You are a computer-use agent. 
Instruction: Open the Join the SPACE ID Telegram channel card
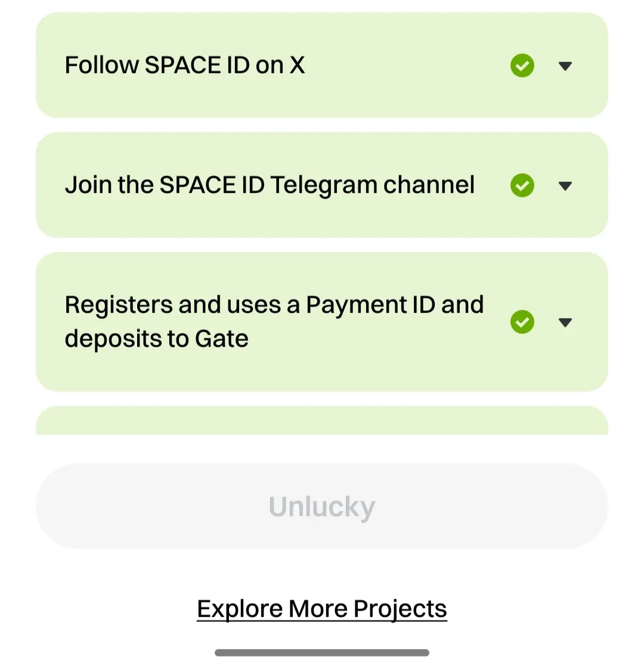pos(322,185)
